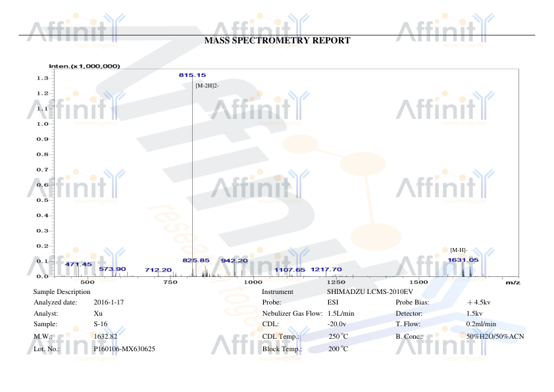The height and width of the screenshot is (392, 554).
Task: Click the [M-H]- annotation
Action: pyautogui.click(x=459, y=250)
